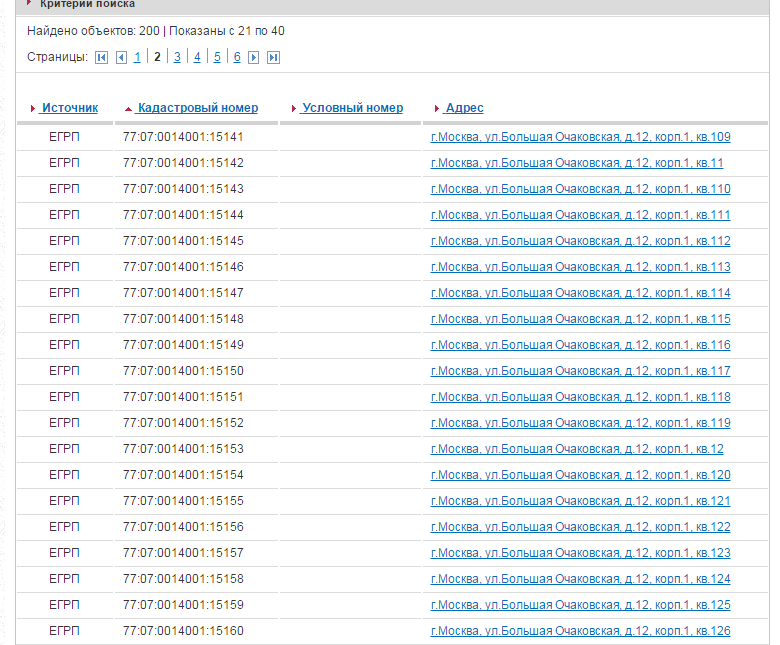This screenshot has height=645, width=780.
Task: Sort results by Адрес column
Action: [464, 108]
